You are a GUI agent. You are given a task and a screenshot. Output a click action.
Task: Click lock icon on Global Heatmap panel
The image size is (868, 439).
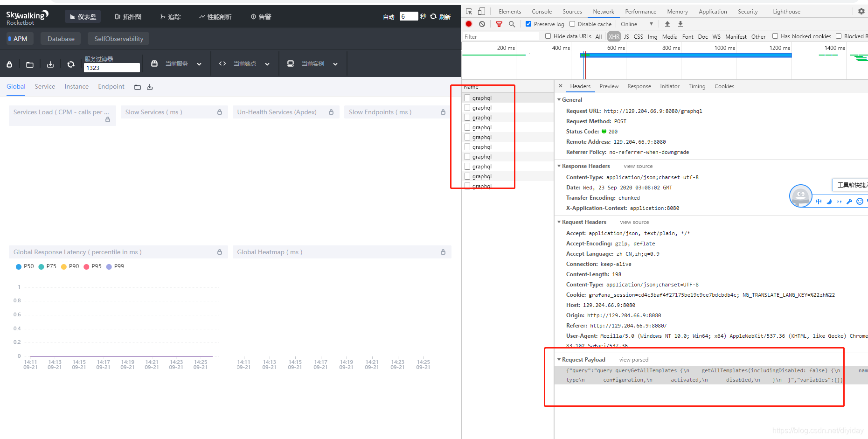pos(443,252)
